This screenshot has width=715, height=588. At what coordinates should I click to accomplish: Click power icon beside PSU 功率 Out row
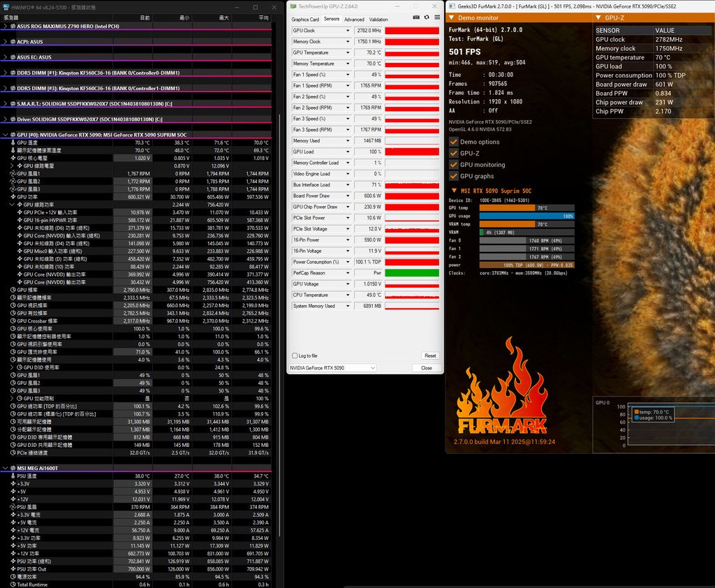click(x=13, y=569)
